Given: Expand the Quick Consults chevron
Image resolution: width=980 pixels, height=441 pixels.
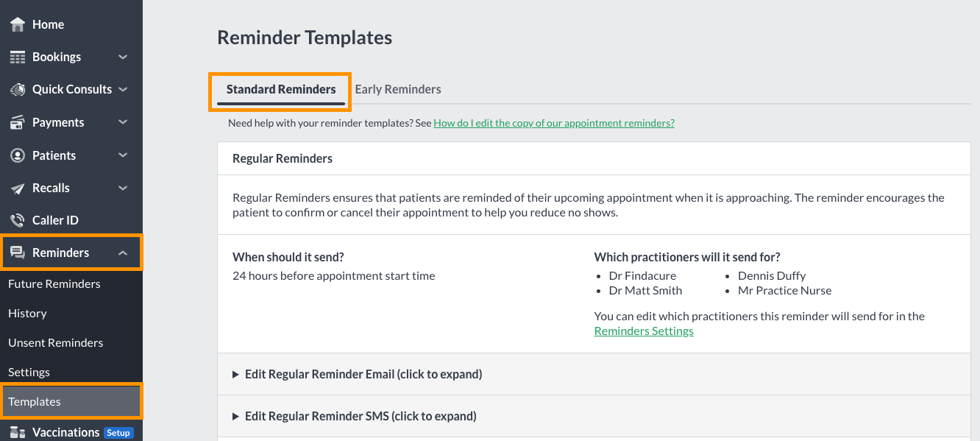Looking at the screenshot, I should pyautogui.click(x=123, y=89).
